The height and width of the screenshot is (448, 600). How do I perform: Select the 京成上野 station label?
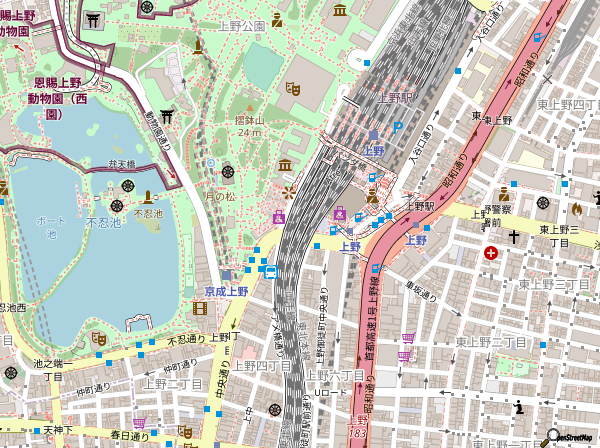coord(226,291)
